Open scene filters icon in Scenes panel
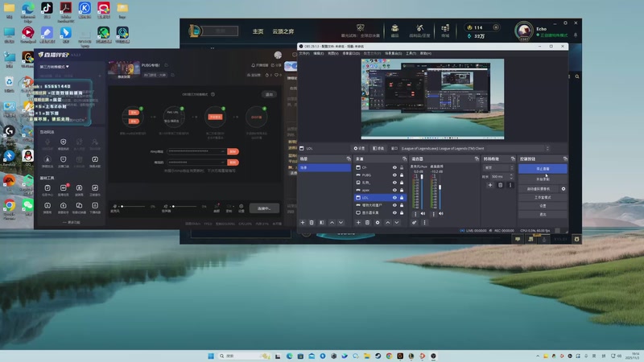Screen dimensions: 644x362 click(x=321, y=223)
